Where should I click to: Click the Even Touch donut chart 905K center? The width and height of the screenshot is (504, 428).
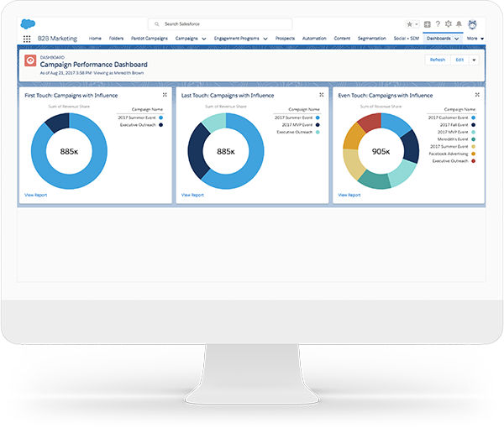381,152
